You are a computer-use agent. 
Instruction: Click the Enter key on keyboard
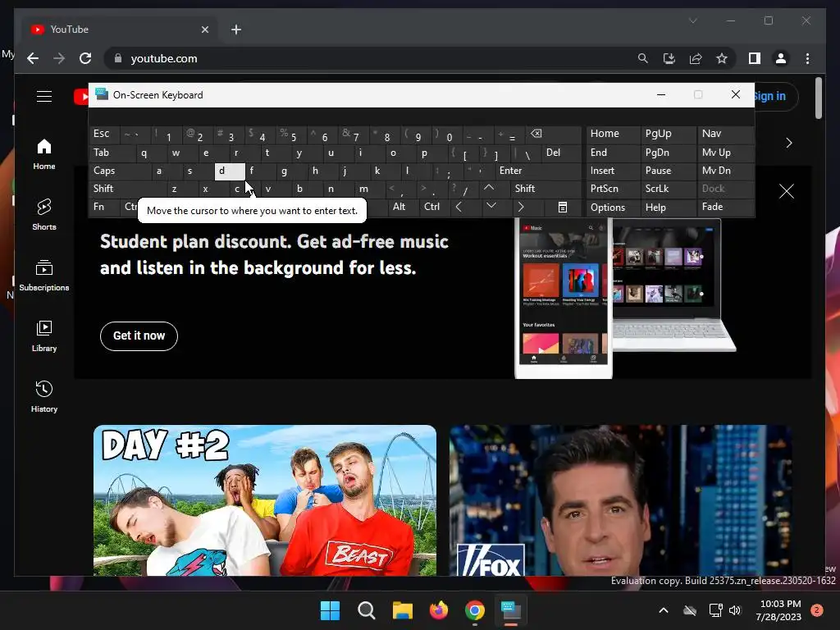pos(538,171)
